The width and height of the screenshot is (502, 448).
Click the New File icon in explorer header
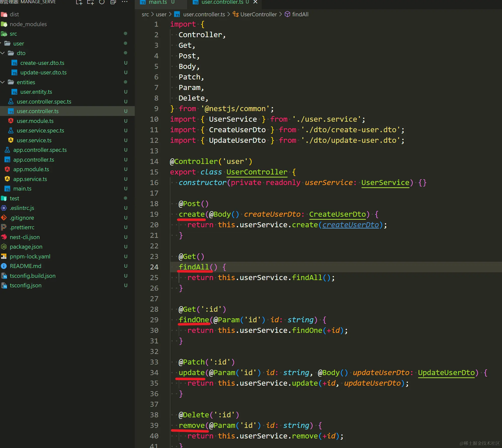(79, 2)
